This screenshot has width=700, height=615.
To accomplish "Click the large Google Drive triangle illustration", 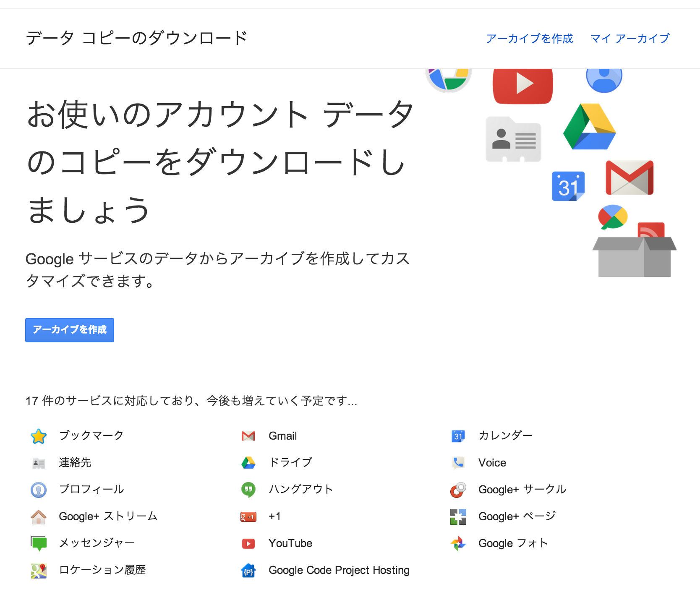I will (589, 127).
